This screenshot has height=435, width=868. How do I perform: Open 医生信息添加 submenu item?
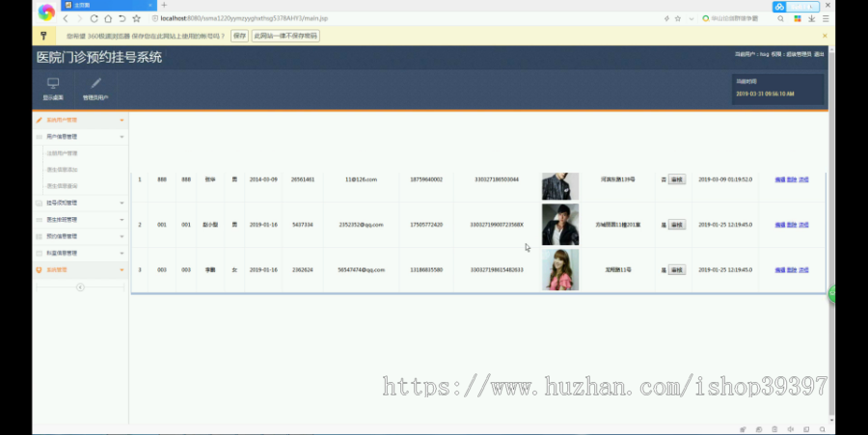point(62,170)
